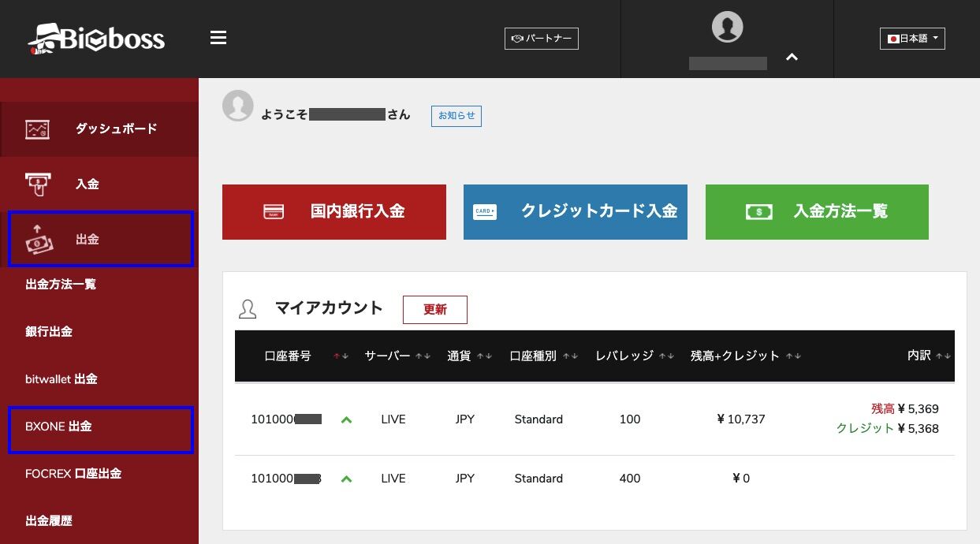Viewport: 980px width, 544px height.
Task: Click the green 入金方法一覧 button
Action: click(x=817, y=212)
